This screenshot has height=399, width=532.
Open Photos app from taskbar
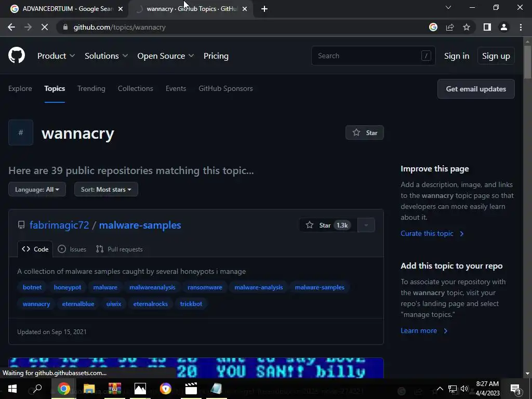[x=140, y=389]
